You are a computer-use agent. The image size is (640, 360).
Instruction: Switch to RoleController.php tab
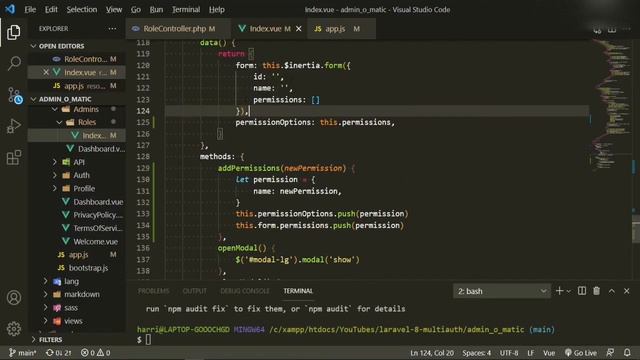pos(178,29)
